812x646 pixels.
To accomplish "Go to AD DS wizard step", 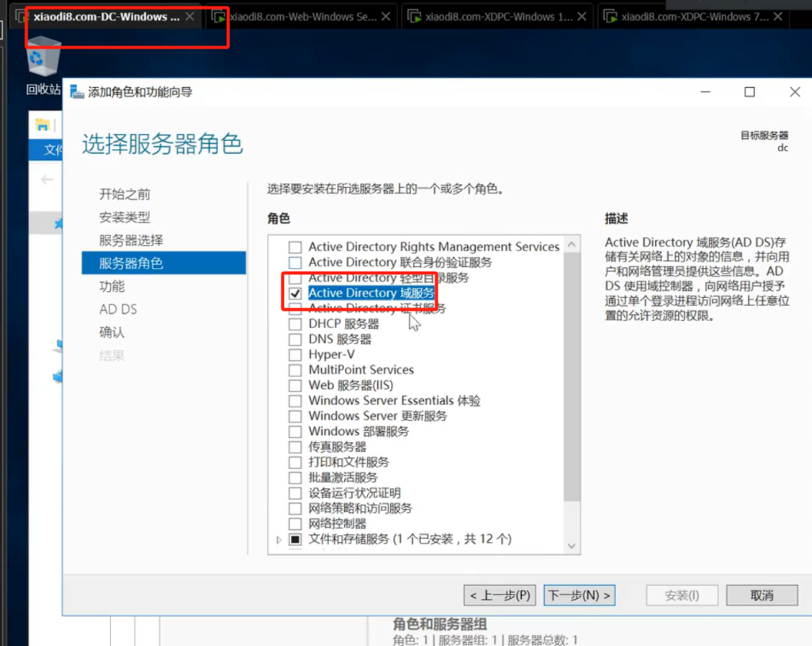I will click(118, 309).
